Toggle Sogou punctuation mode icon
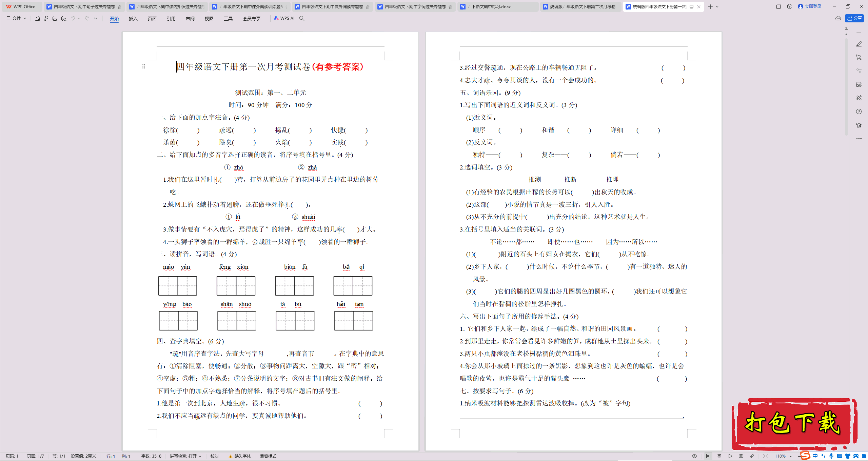Viewport: 868px width, 461px height. click(x=823, y=456)
